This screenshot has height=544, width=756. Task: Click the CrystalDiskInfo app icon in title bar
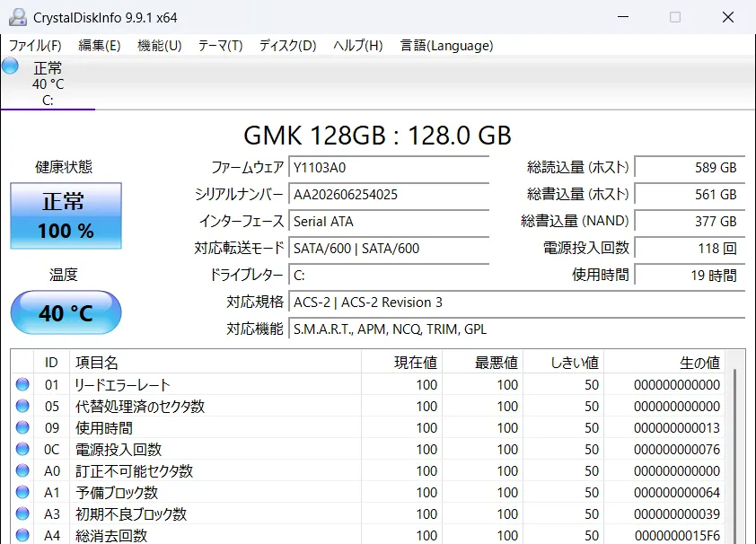click(x=18, y=17)
